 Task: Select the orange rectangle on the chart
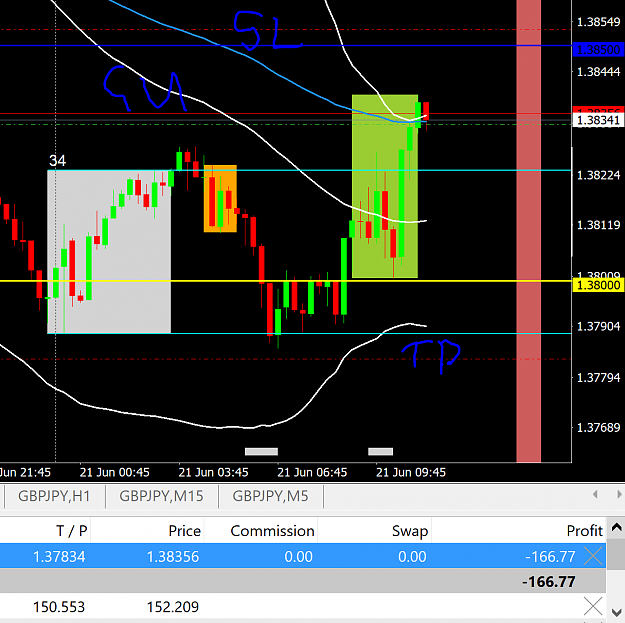coord(220,198)
